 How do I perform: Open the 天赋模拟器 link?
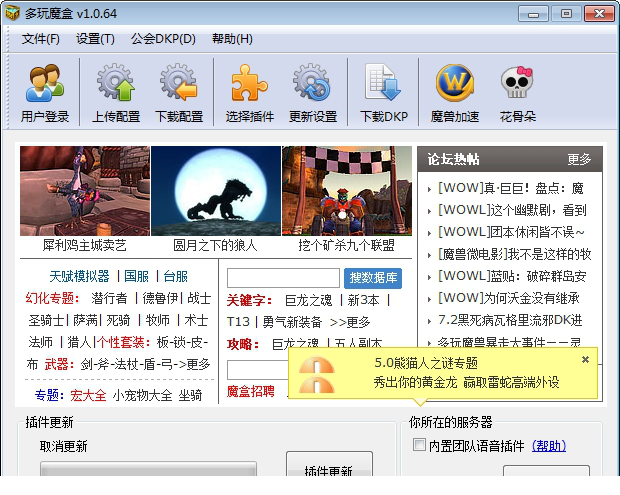79,276
